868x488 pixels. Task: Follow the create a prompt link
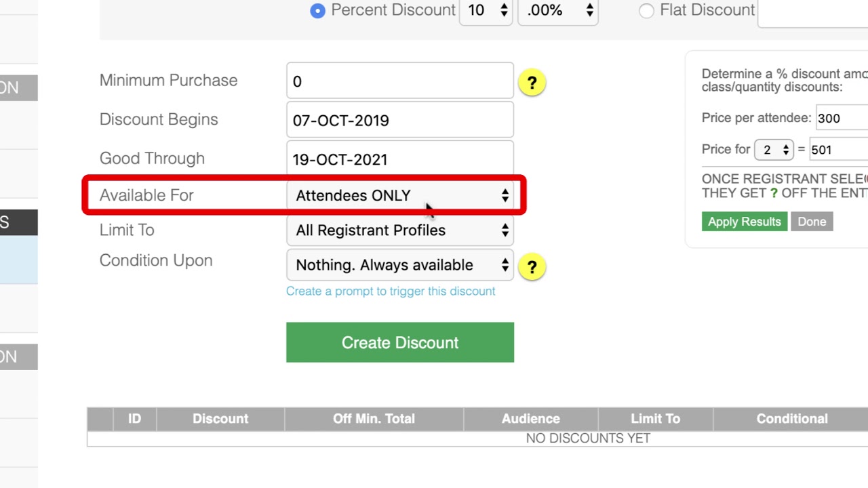coord(391,291)
